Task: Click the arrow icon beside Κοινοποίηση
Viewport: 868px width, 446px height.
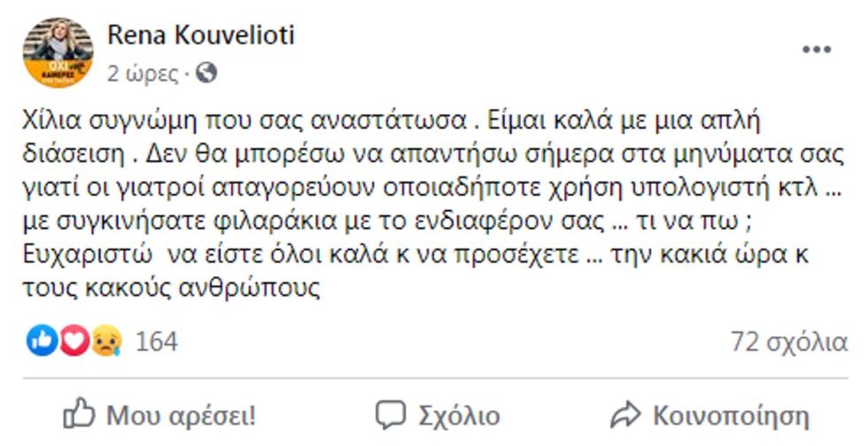Action: coord(625,414)
